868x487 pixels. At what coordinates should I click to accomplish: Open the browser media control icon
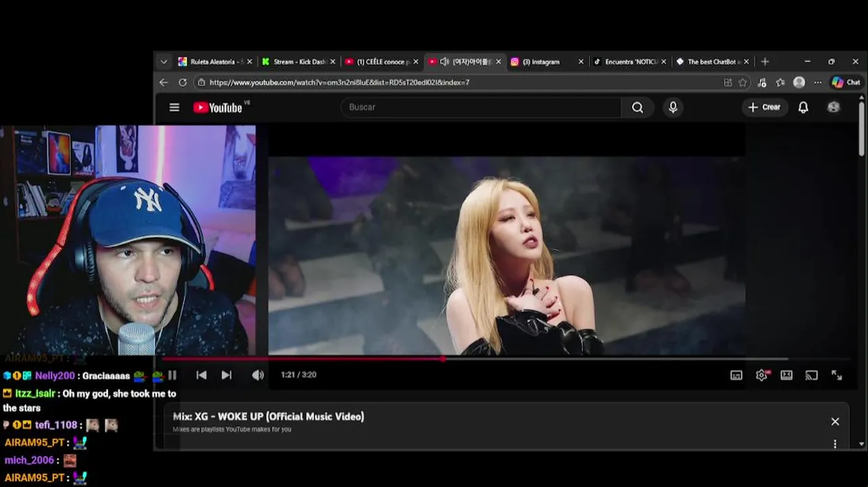tap(763, 83)
